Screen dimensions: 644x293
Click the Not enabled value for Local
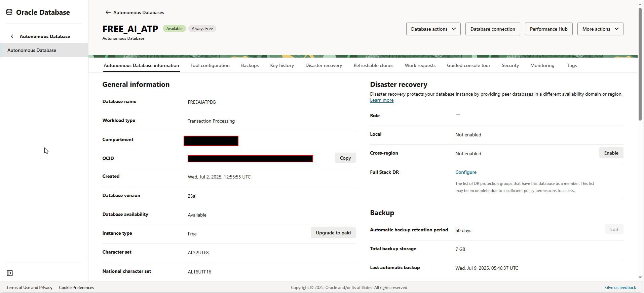tap(468, 135)
